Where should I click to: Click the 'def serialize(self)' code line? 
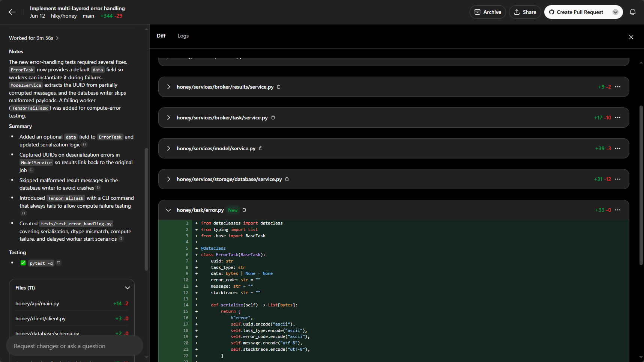[x=254, y=305]
